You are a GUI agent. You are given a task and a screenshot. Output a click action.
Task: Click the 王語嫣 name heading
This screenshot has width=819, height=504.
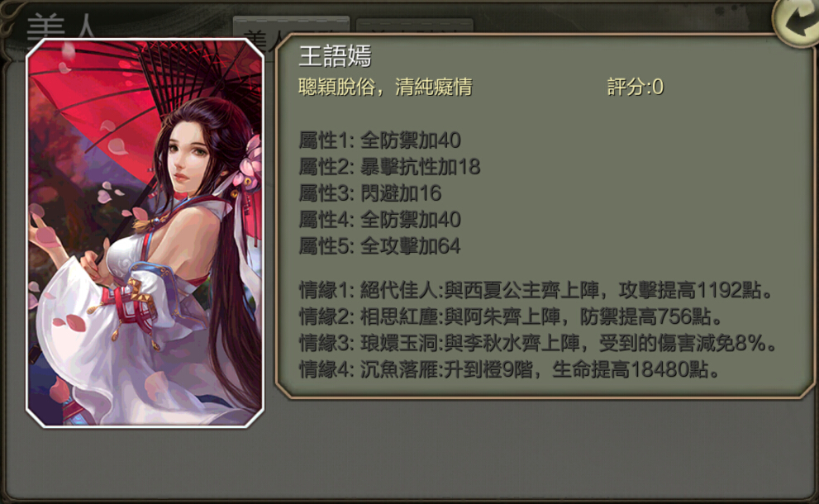pyautogui.click(x=335, y=56)
